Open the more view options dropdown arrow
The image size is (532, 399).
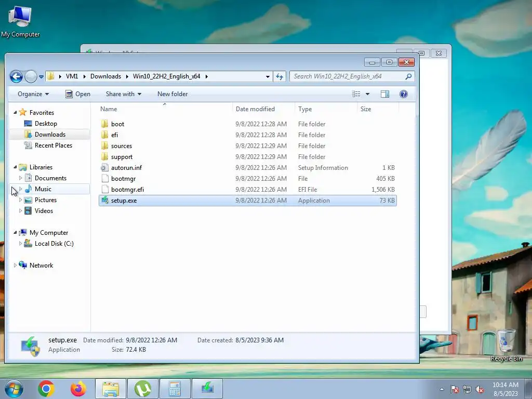click(367, 94)
